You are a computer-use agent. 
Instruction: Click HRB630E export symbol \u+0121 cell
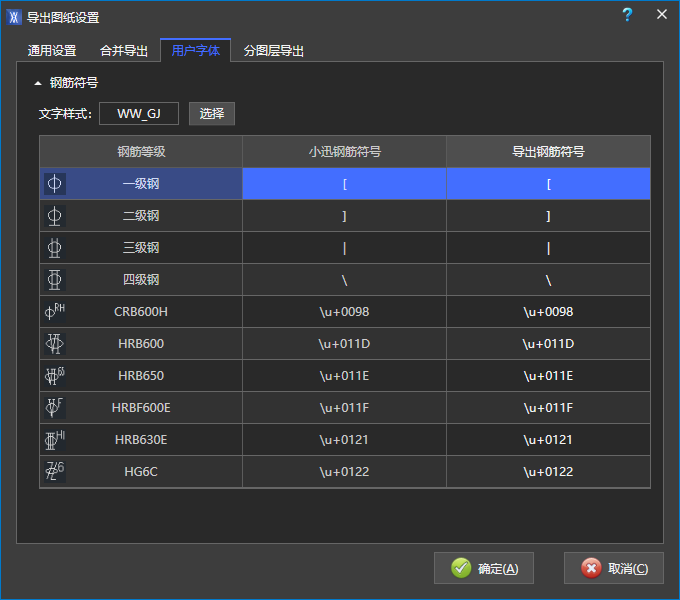[x=549, y=440]
